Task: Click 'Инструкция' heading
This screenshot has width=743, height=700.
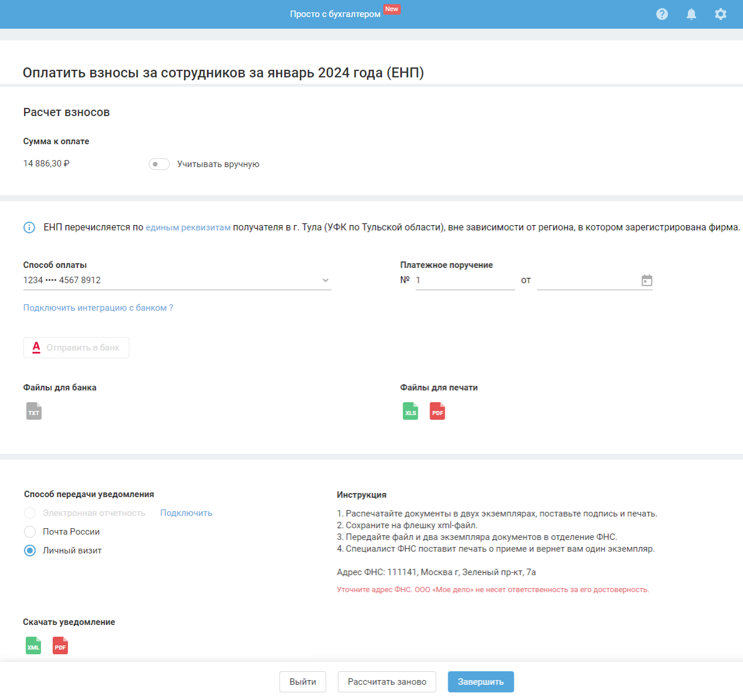Action: tap(362, 495)
